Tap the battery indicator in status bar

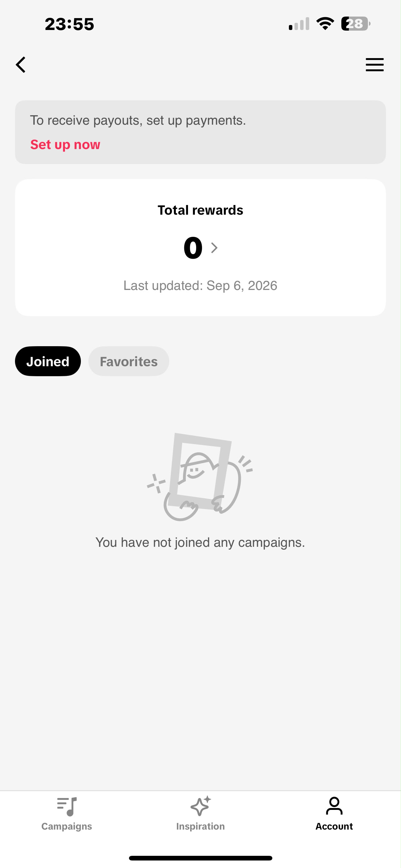[x=355, y=23]
